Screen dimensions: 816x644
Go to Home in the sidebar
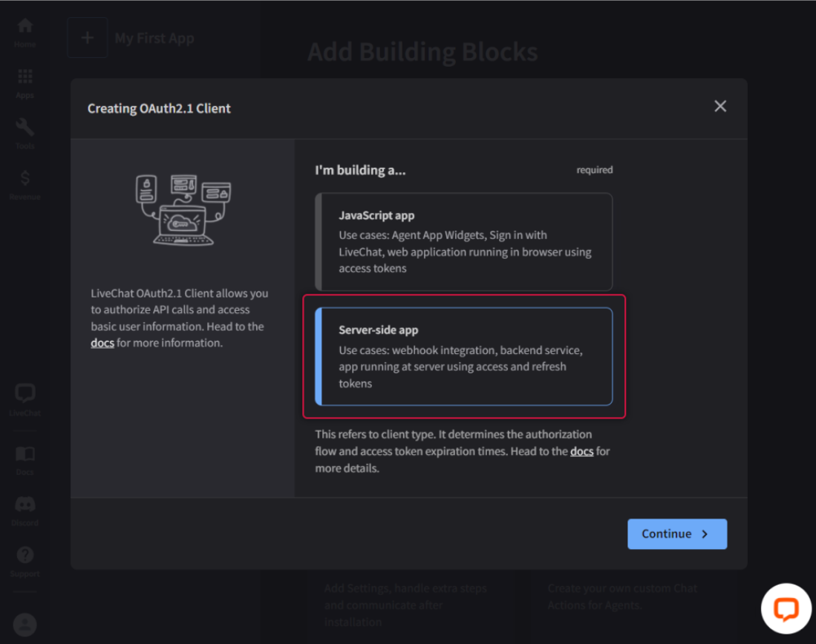pos(25,32)
